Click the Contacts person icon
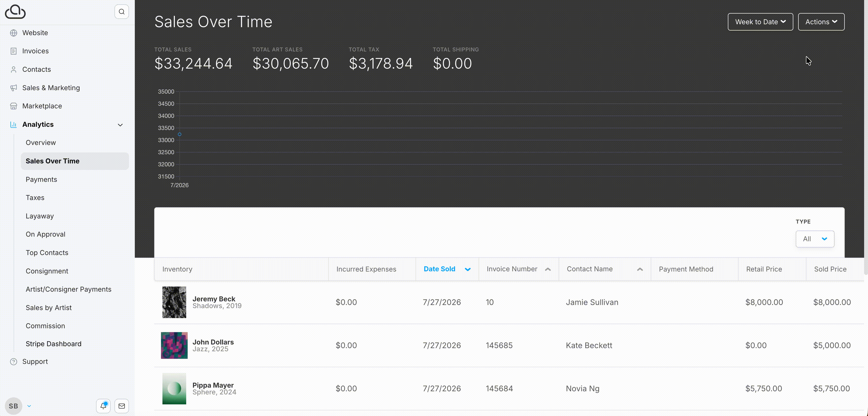 14,69
